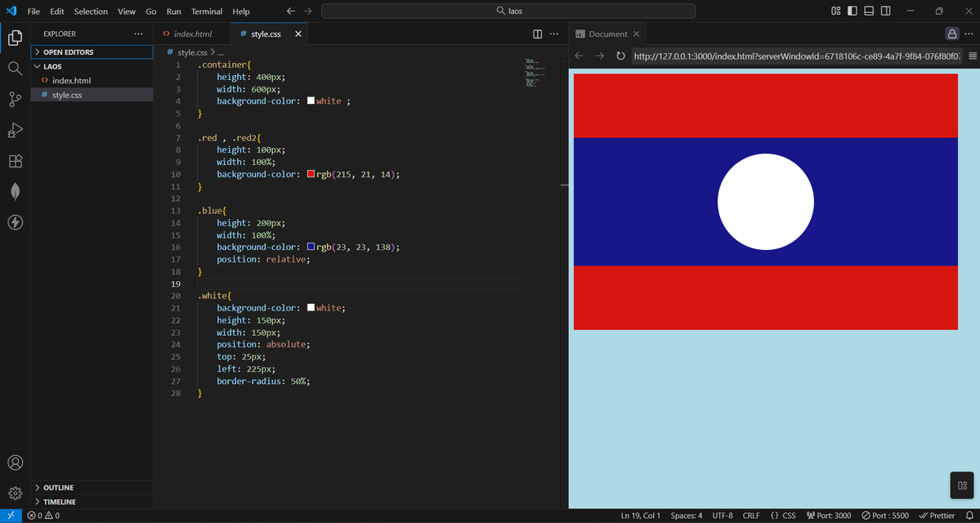Image resolution: width=980 pixels, height=523 pixels.
Task: Open the Edit menu
Action: tap(57, 11)
